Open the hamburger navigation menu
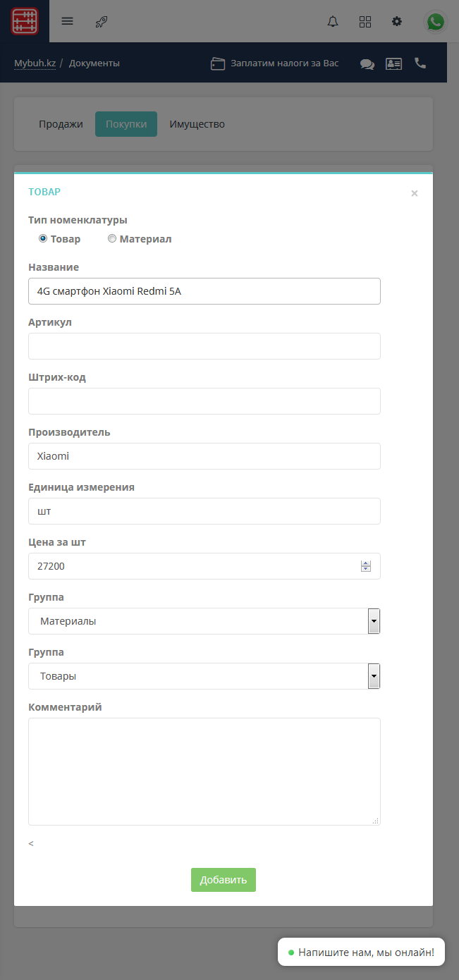Image resolution: width=459 pixels, height=980 pixels. pos(67,21)
